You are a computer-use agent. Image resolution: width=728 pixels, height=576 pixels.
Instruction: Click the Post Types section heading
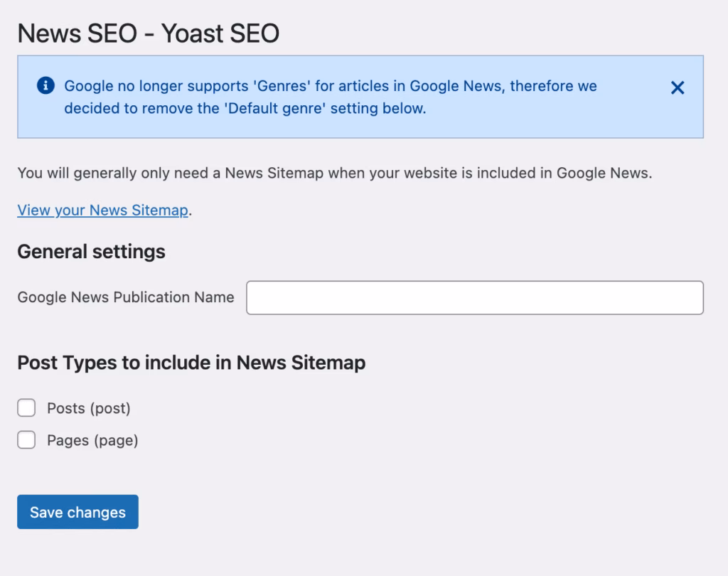click(x=191, y=363)
